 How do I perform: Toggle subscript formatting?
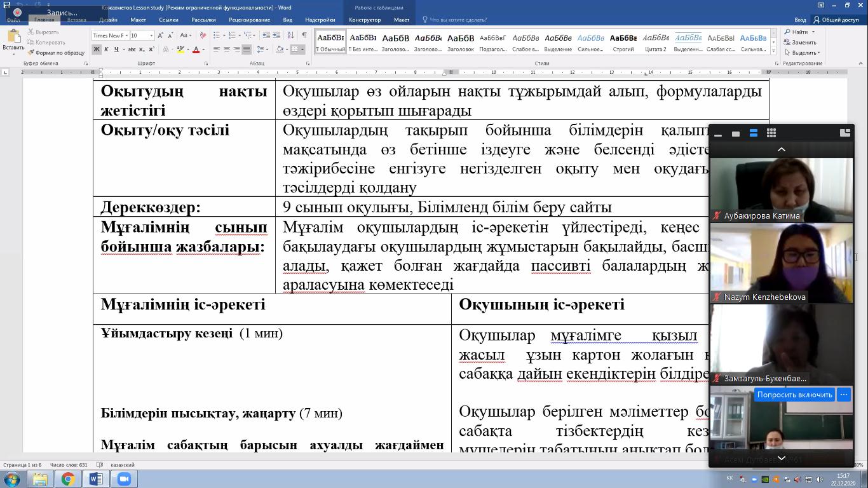pyautogui.click(x=142, y=50)
